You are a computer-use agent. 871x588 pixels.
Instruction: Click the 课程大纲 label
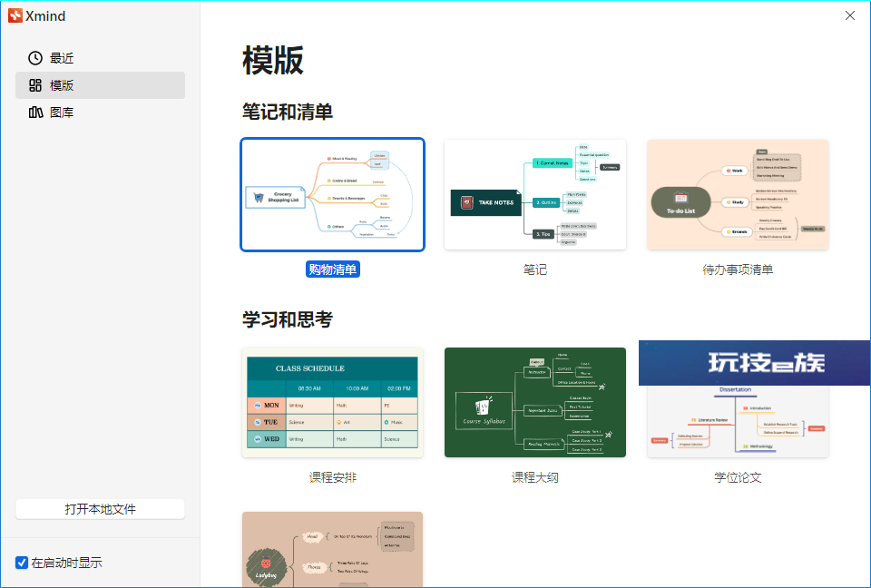pos(535,477)
